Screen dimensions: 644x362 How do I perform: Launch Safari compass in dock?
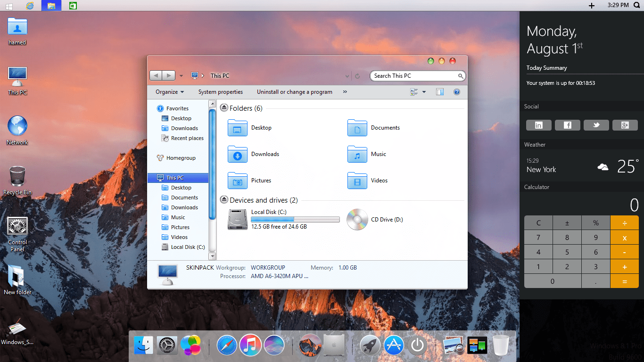coord(227,346)
